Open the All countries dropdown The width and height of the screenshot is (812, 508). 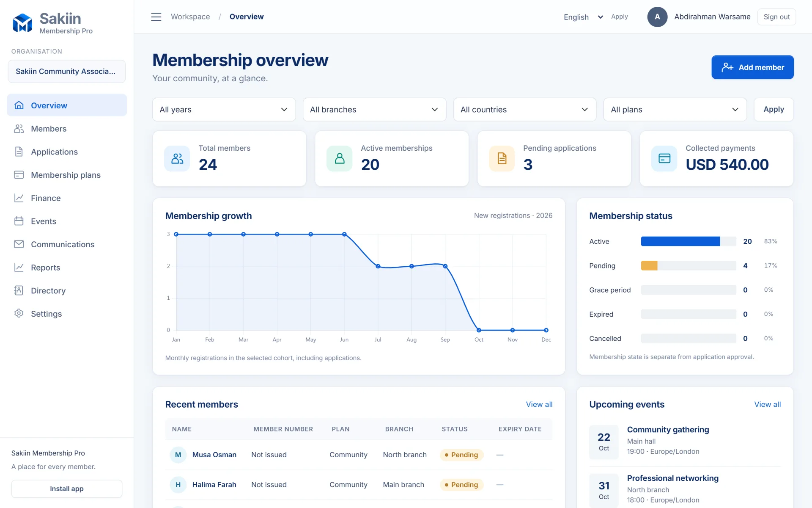click(525, 110)
